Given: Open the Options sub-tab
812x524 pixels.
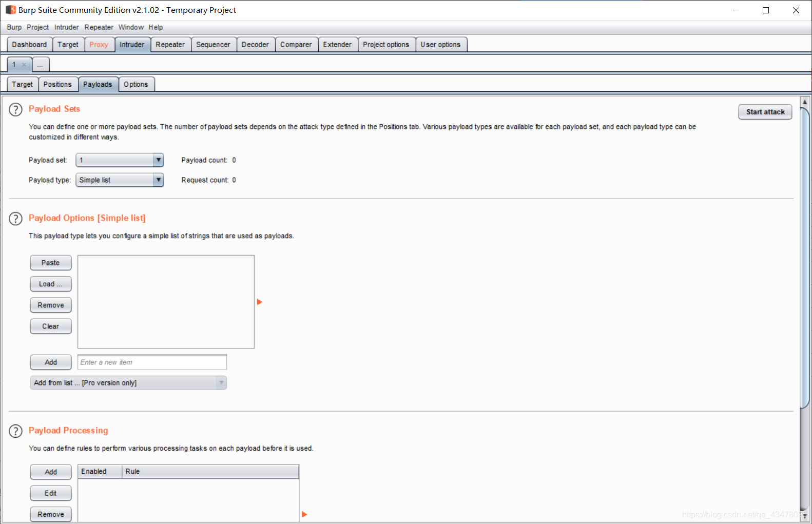Looking at the screenshot, I should coord(136,84).
